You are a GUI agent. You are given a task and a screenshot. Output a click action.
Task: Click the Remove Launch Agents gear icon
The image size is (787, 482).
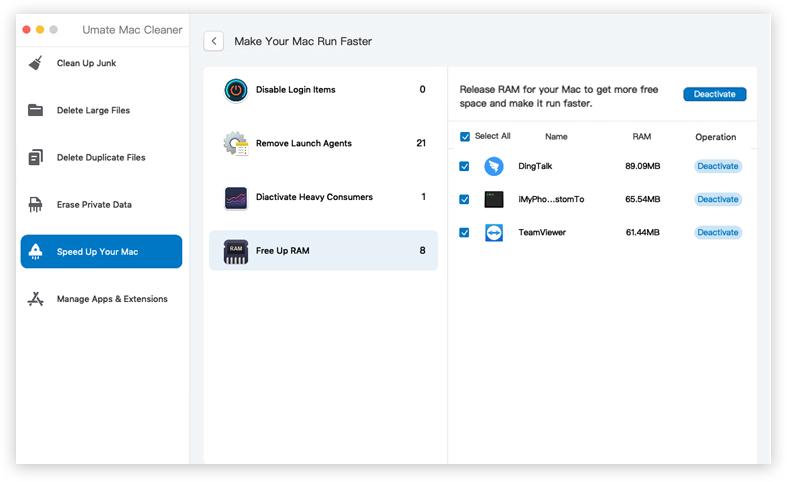click(x=236, y=144)
